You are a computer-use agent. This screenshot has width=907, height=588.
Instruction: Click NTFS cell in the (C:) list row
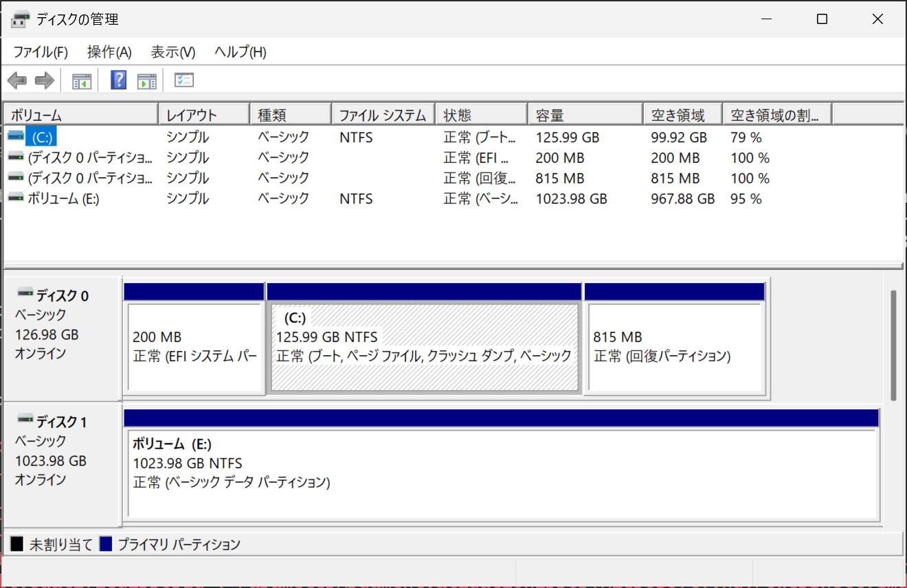click(x=356, y=137)
